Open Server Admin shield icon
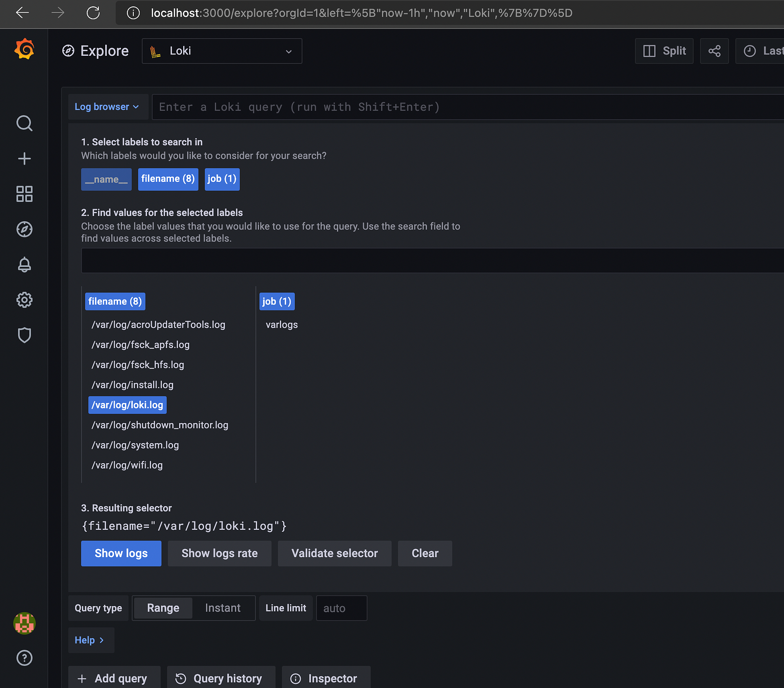 tap(24, 335)
